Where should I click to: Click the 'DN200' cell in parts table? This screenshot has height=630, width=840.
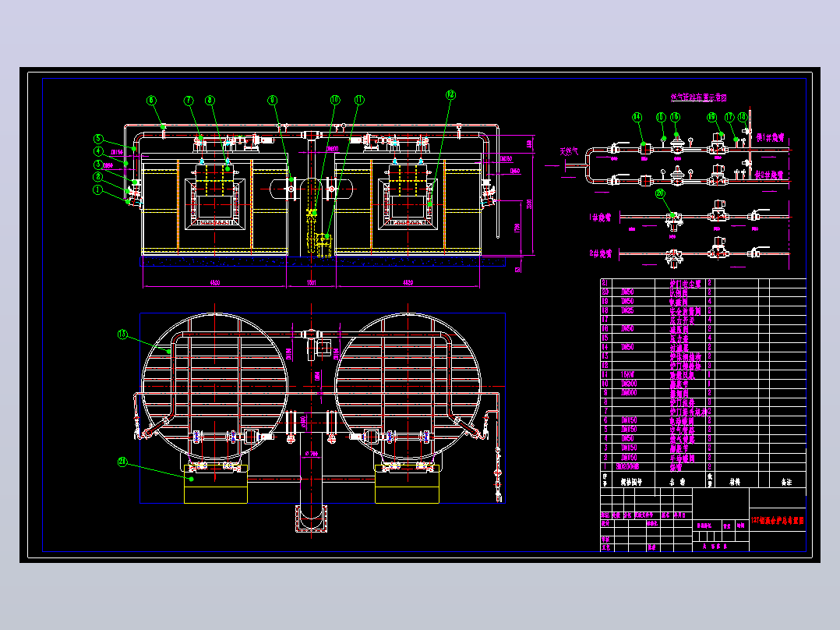(x=629, y=384)
